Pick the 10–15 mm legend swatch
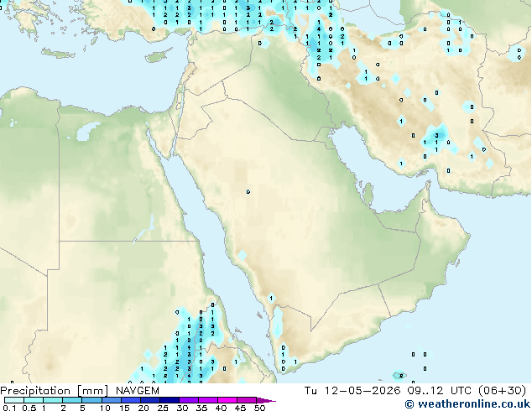Screen dimensions: 532x411 click(x=111, y=400)
